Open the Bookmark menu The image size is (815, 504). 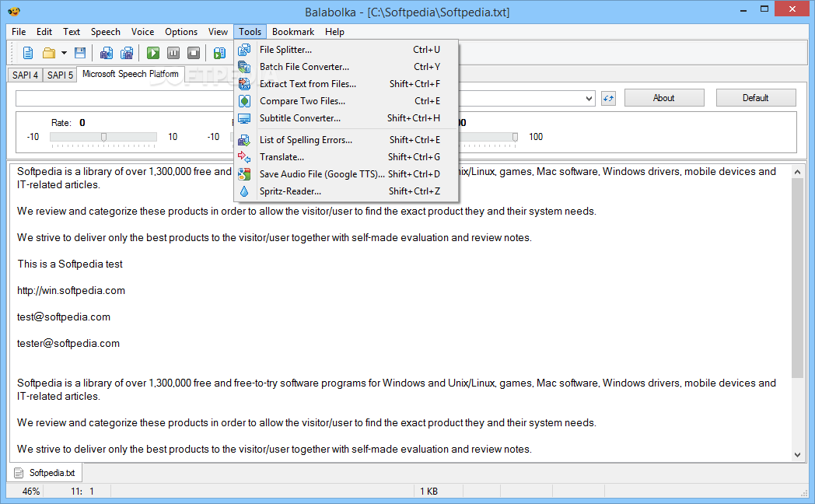pyautogui.click(x=293, y=32)
